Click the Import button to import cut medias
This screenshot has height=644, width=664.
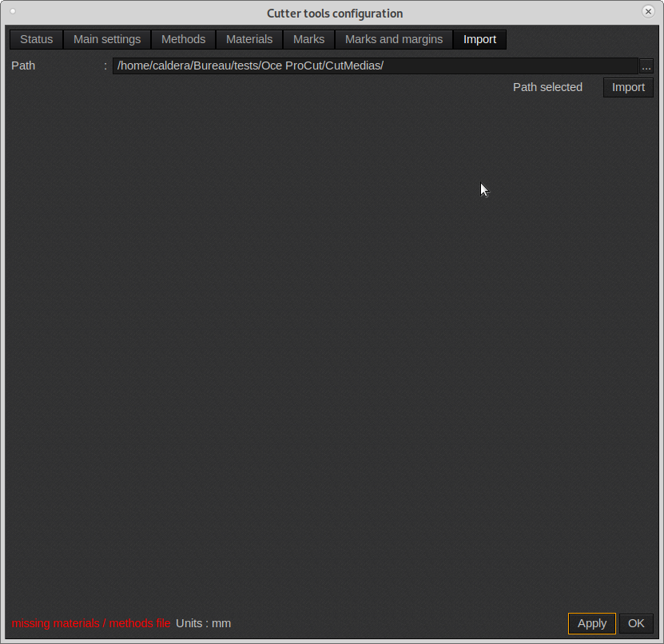pos(628,87)
